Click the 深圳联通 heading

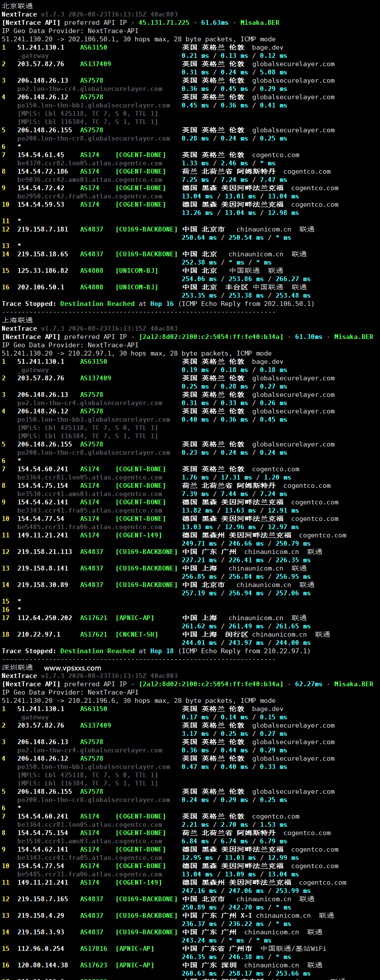[17, 668]
